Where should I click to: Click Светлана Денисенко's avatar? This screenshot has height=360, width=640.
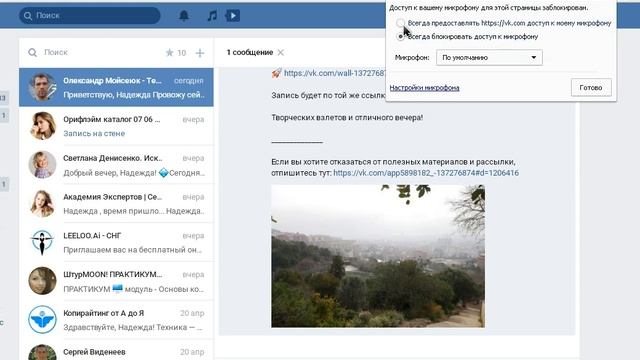pos(42,164)
